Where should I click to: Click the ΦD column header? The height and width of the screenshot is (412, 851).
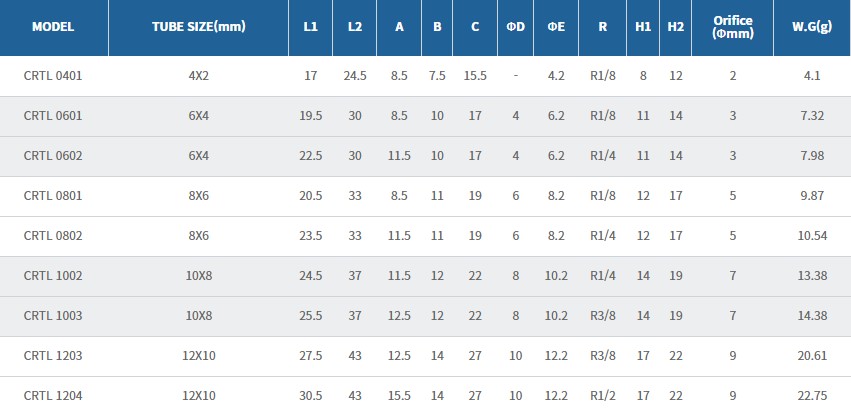coord(515,27)
